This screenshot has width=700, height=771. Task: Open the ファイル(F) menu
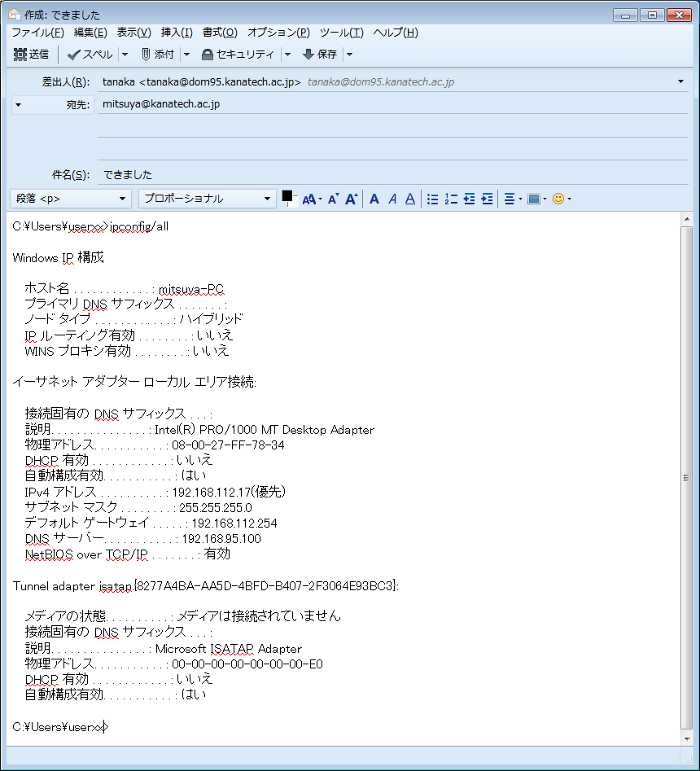(38, 33)
